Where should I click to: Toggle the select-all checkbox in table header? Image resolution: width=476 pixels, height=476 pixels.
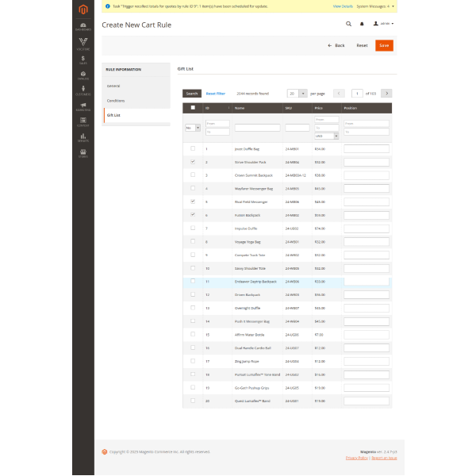pyautogui.click(x=193, y=108)
